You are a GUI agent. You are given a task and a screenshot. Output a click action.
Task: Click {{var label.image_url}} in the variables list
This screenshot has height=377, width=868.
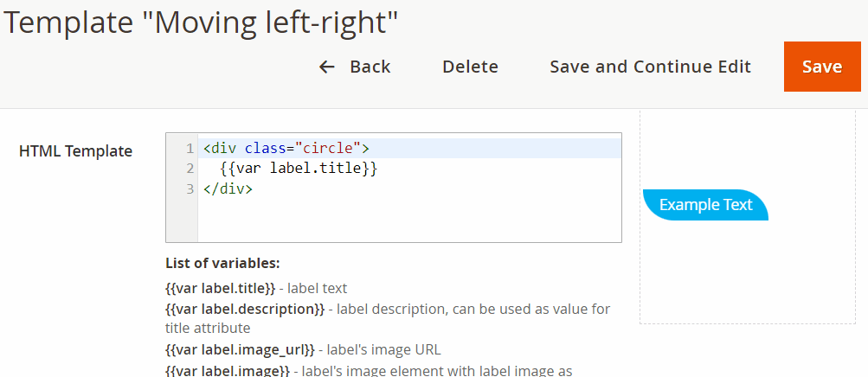[x=240, y=350]
